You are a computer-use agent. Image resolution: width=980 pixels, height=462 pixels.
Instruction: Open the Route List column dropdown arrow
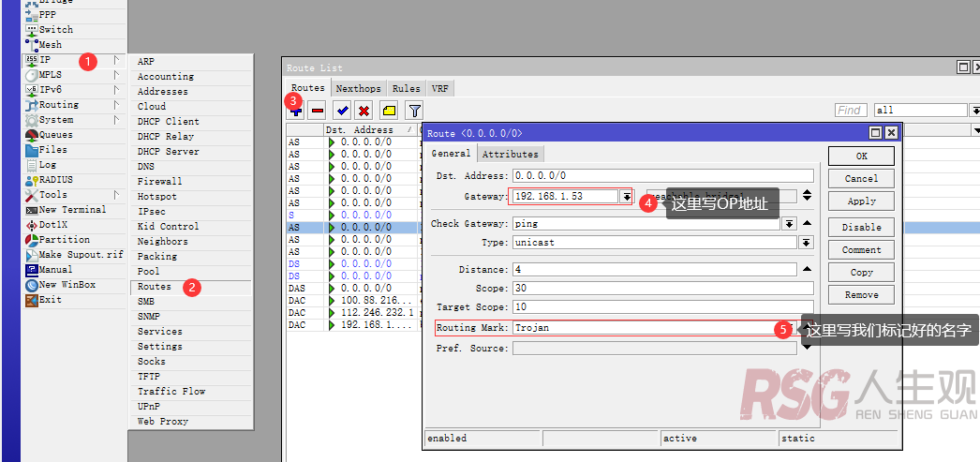(x=975, y=130)
